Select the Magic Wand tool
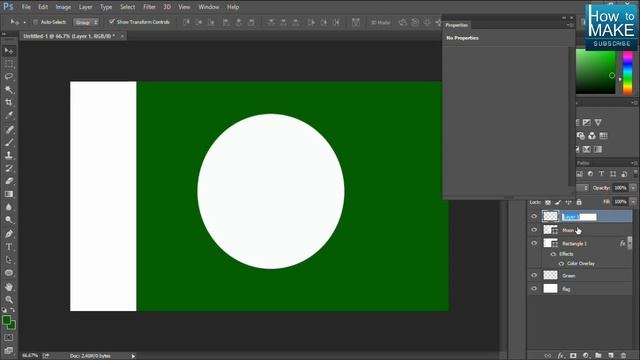The image size is (640, 360). (x=9, y=89)
